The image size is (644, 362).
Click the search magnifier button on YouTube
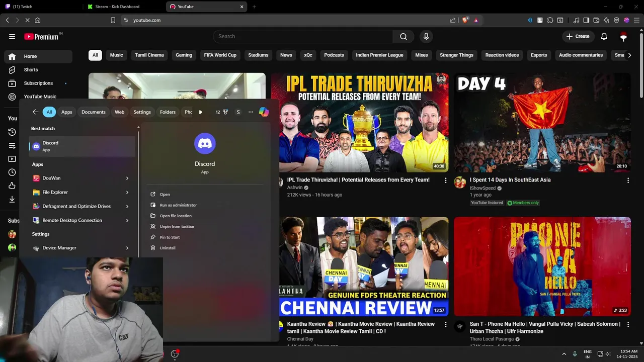tap(404, 36)
